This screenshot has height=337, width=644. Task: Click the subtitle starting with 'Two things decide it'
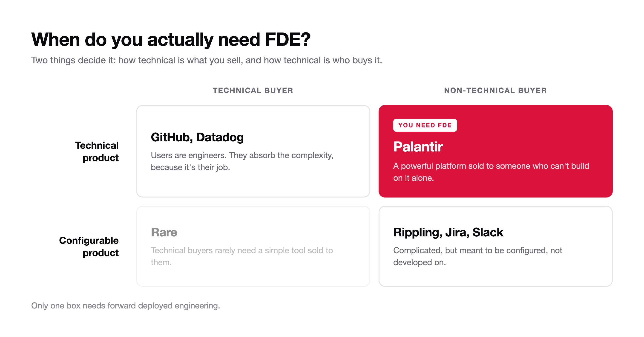pyautogui.click(x=207, y=60)
